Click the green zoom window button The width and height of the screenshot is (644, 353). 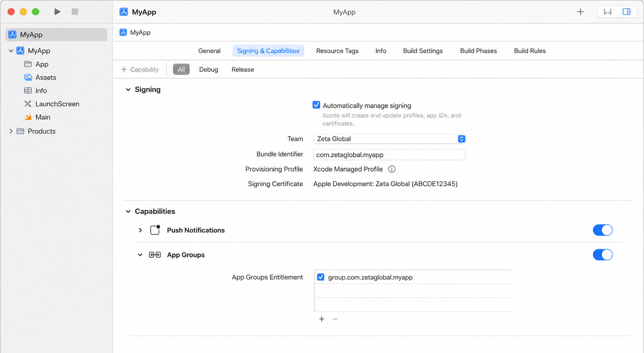point(35,12)
